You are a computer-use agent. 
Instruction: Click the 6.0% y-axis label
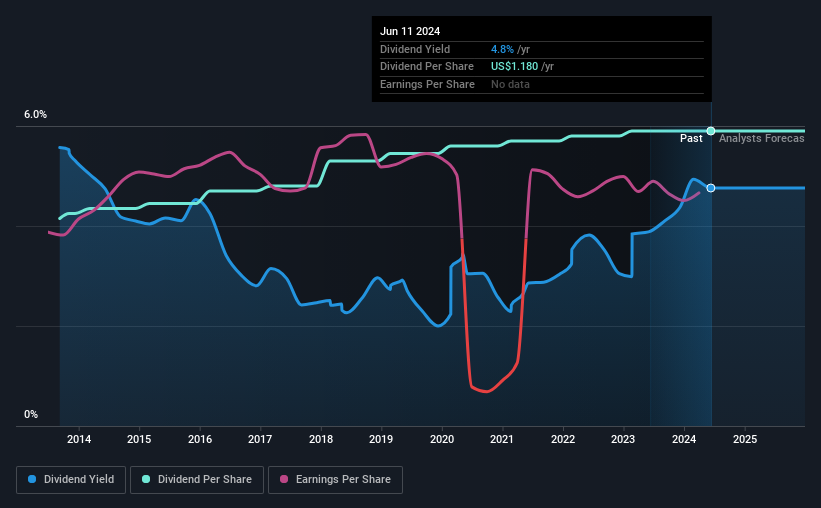coord(35,115)
